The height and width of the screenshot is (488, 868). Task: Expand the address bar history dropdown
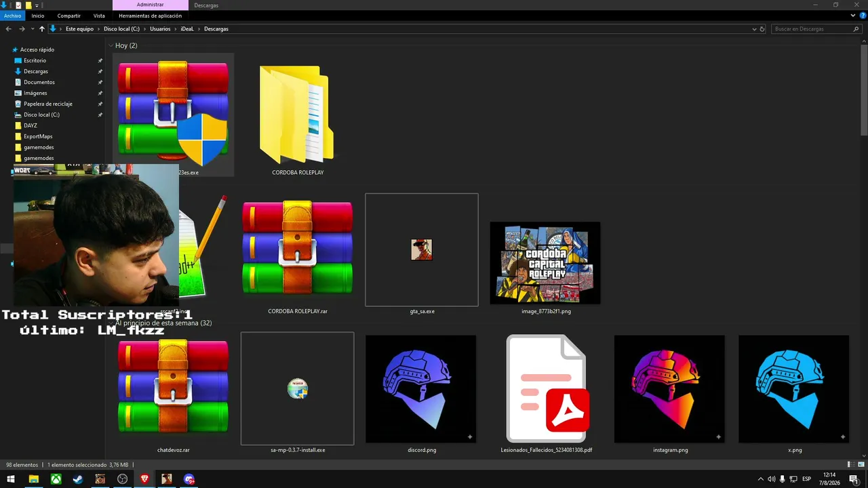pyautogui.click(x=754, y=29)
